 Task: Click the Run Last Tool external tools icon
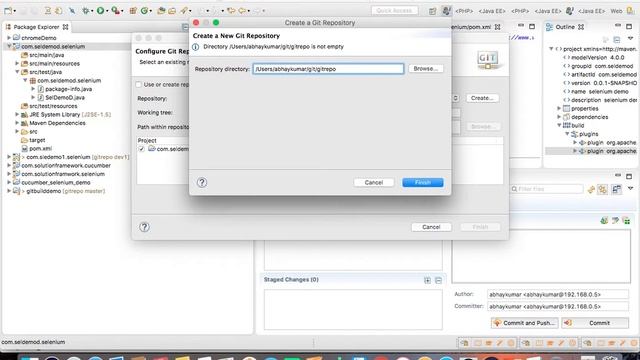[116, 11]
